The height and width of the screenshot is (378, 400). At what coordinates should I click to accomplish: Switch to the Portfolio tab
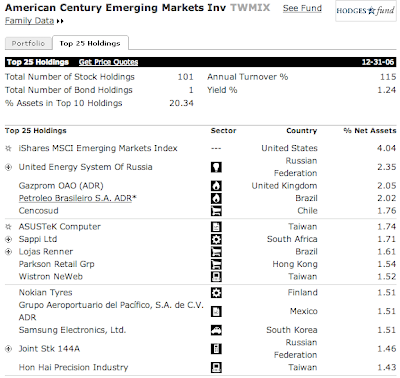28,43
